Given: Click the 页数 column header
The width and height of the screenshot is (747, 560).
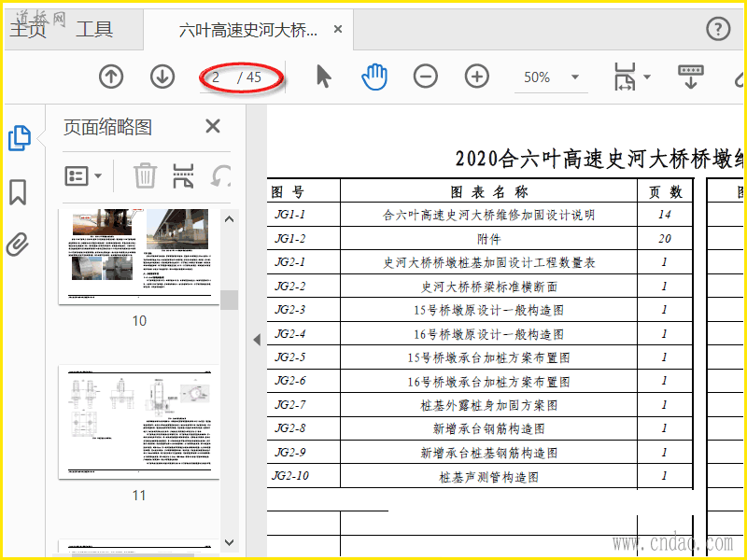Looking at the screenshot, I should pos(665,191).
